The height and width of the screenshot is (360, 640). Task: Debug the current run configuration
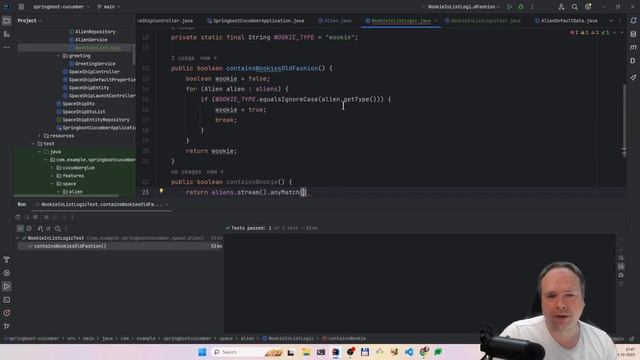[x=521, y=7]
